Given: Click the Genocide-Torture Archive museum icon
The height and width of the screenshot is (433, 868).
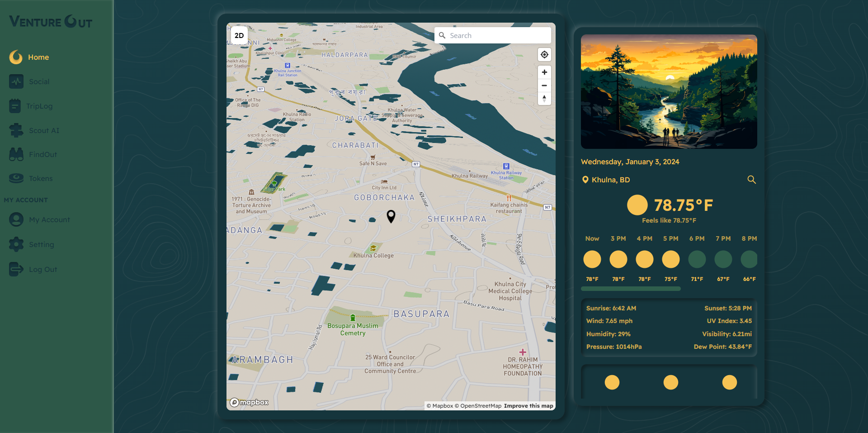Looking at the screenshot, I should tap(251, 192).
